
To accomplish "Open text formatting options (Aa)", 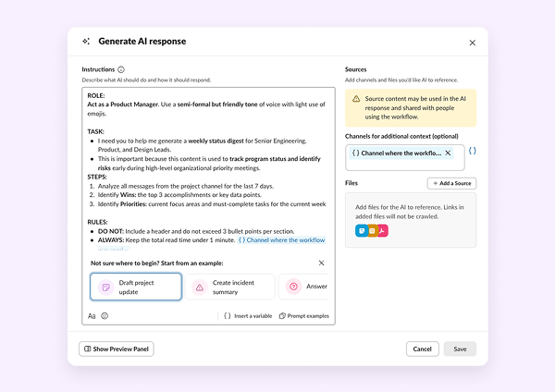I will pos(92,315).
